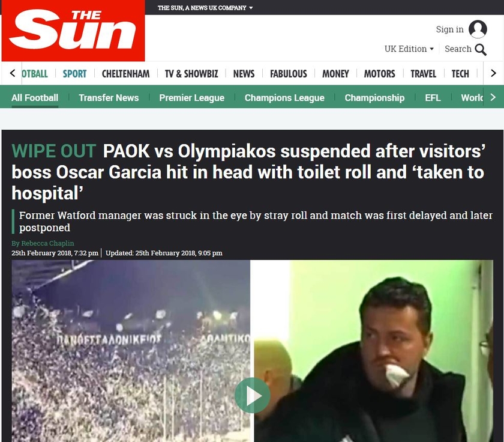
Task: Select the Sport menu item
Action: coord(74,74)
